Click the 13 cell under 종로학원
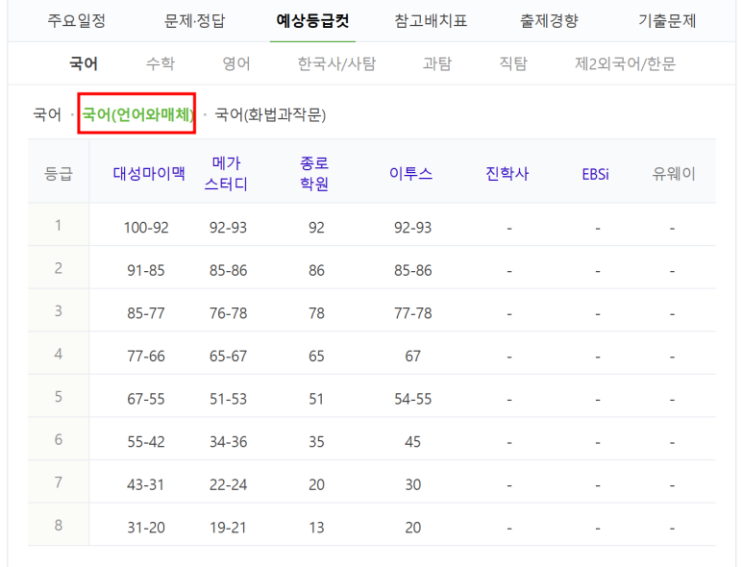743x567 pixels. click(317, 527)
